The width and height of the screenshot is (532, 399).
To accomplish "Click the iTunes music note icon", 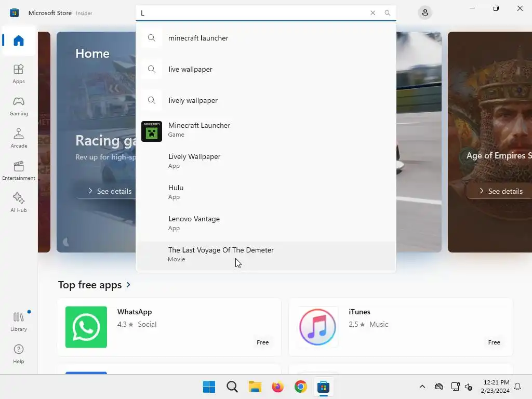I will point(317,327).
